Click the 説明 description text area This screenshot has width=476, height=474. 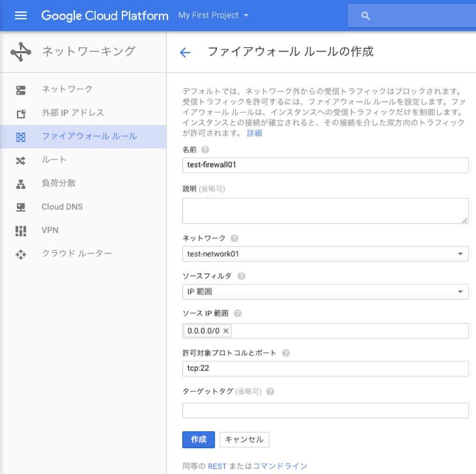tap(325, 211)
